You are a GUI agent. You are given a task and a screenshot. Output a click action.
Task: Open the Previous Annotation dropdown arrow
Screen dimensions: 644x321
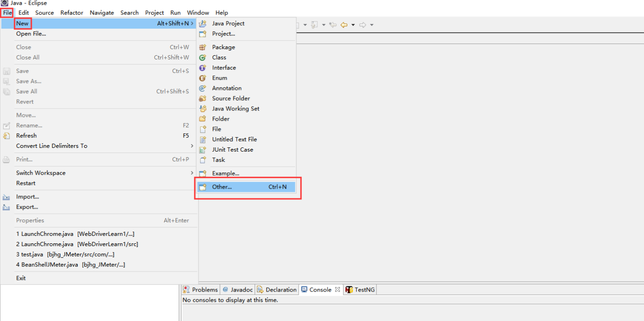point(323,25)
